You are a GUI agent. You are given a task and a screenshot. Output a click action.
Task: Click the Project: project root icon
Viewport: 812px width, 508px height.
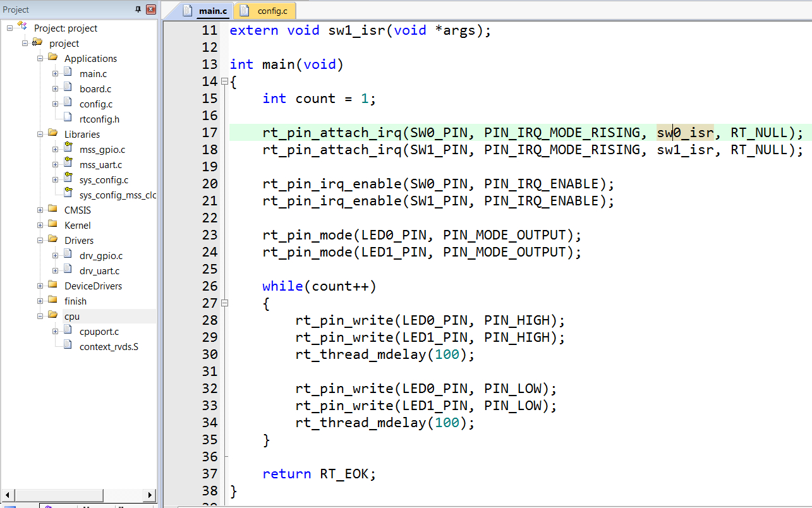(x=23, y=27)
